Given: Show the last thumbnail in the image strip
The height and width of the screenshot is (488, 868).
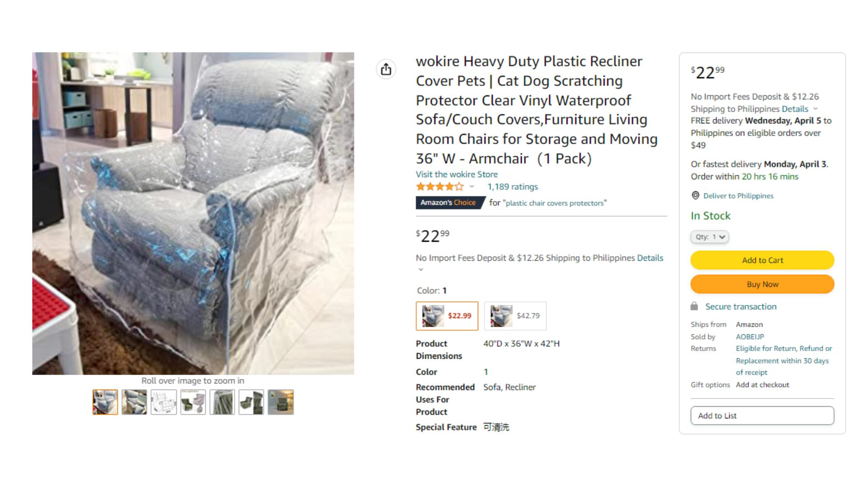Looking at the screenshot, I should click(x=281, y=402).
